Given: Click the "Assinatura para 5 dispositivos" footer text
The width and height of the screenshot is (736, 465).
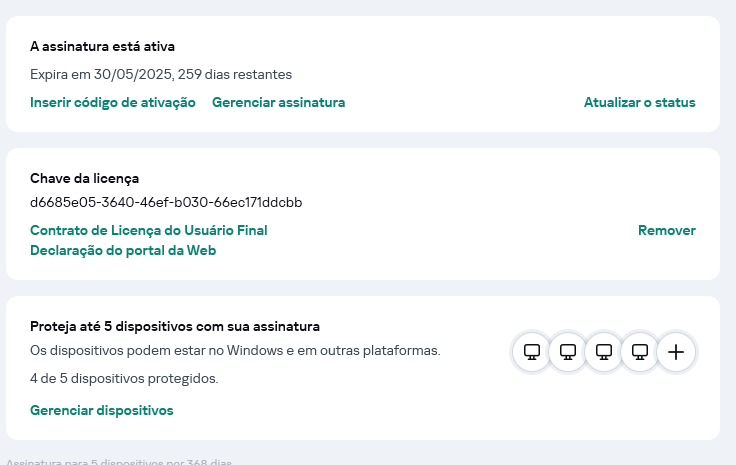Looking at the screenshot, I should tap(118, 462).
